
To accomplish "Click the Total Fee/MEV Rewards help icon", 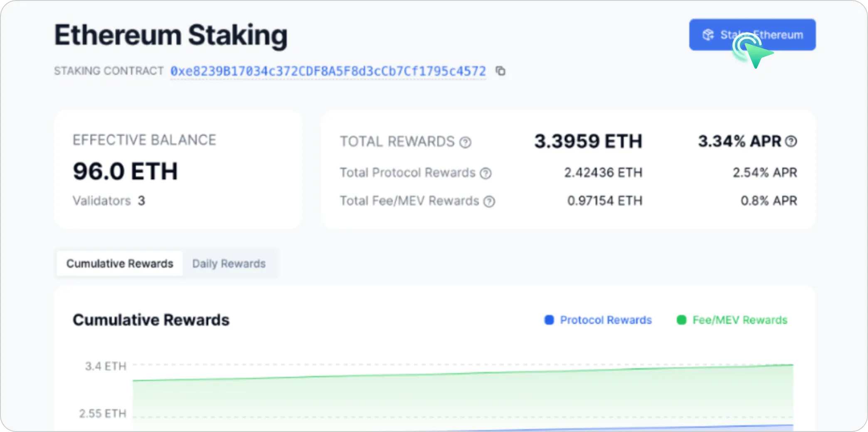I will tap(489, 201).
